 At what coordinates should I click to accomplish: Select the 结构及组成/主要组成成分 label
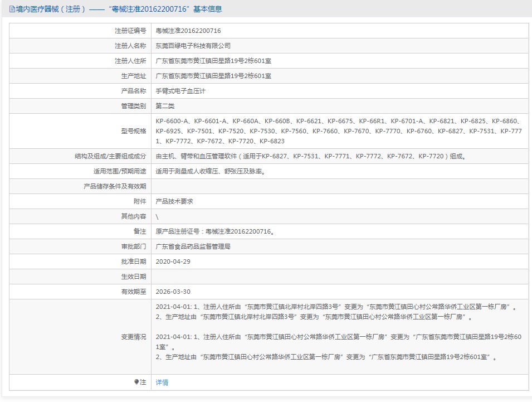[x=111, y=156]
